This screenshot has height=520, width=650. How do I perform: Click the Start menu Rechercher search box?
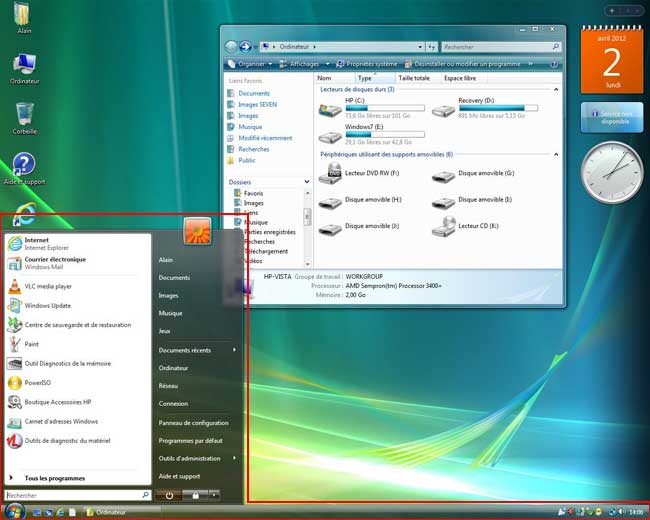click(77, 495)
